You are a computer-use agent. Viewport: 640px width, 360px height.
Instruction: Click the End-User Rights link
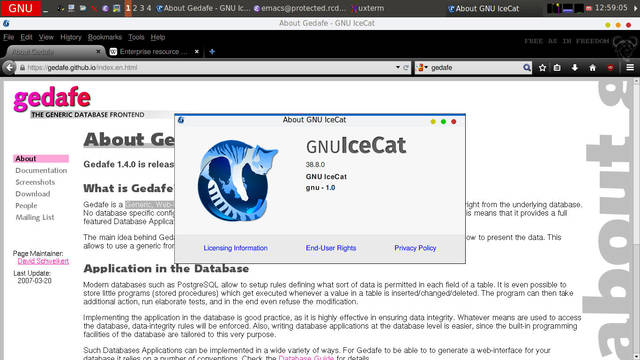tap(331, 248)
